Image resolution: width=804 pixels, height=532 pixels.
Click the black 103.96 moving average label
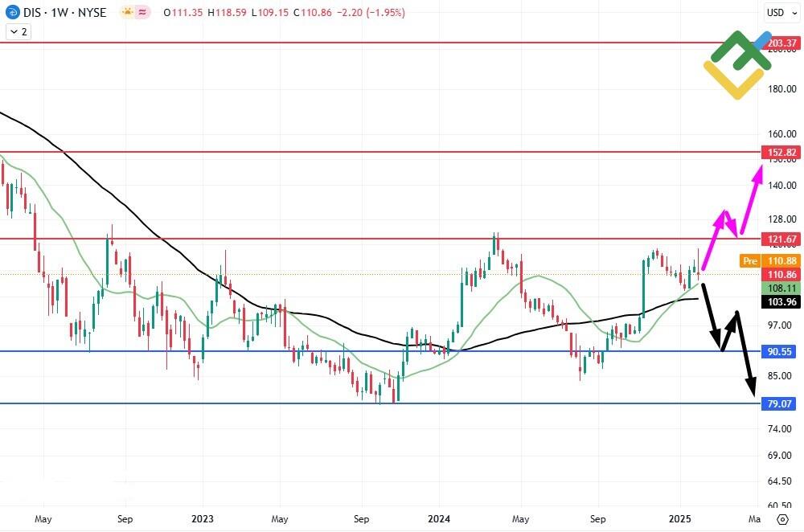click(781, 302)
